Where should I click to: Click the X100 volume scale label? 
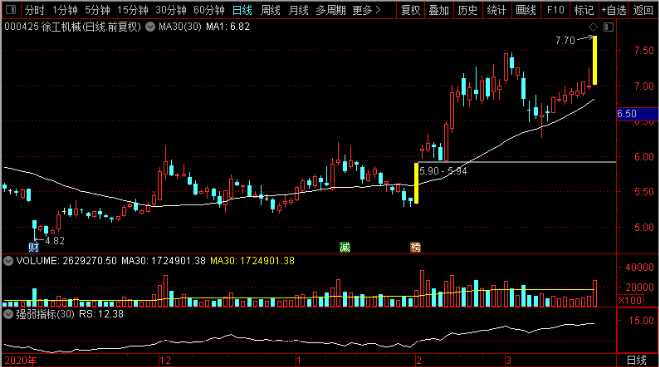(x=630, y=301)
